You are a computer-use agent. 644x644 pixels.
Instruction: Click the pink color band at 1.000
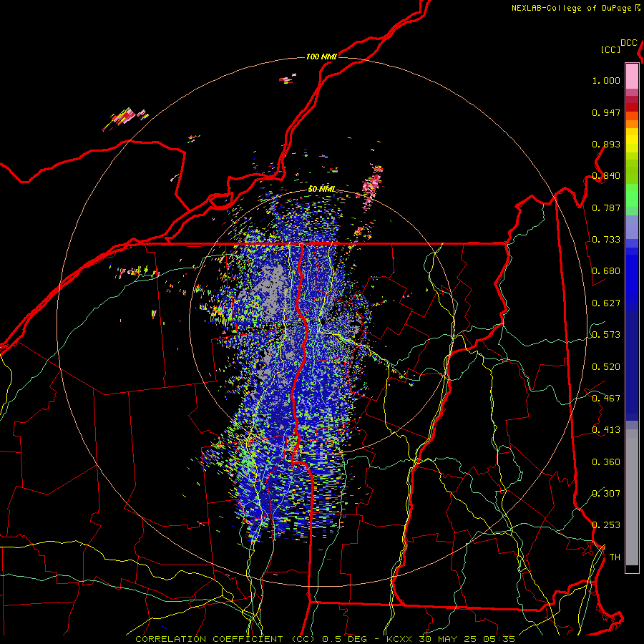[x=632, y=77]
